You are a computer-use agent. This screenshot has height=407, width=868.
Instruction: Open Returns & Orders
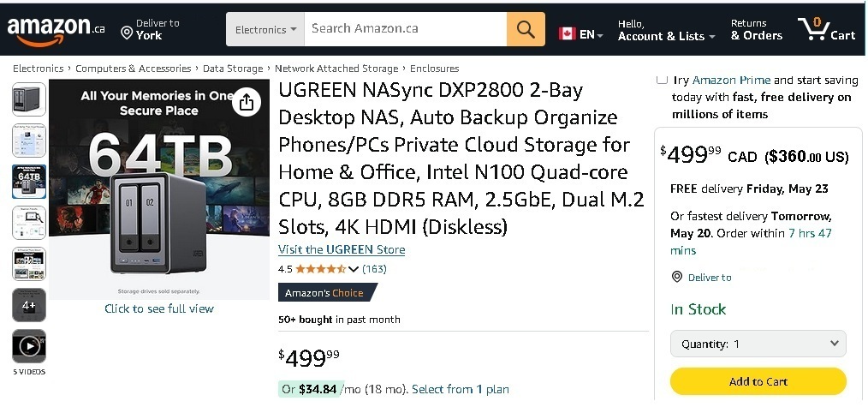coord(756,30)
